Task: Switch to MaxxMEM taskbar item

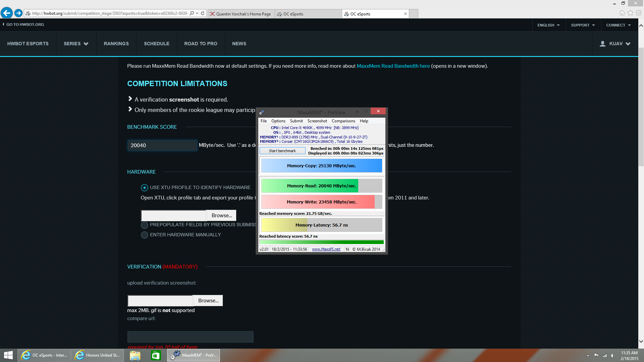Action: tap(194, 355)
